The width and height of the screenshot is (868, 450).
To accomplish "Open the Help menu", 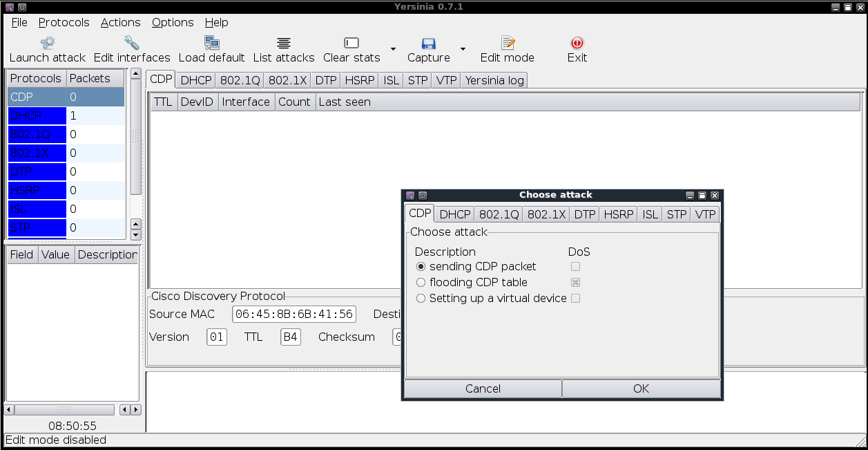I will (217, 22).
